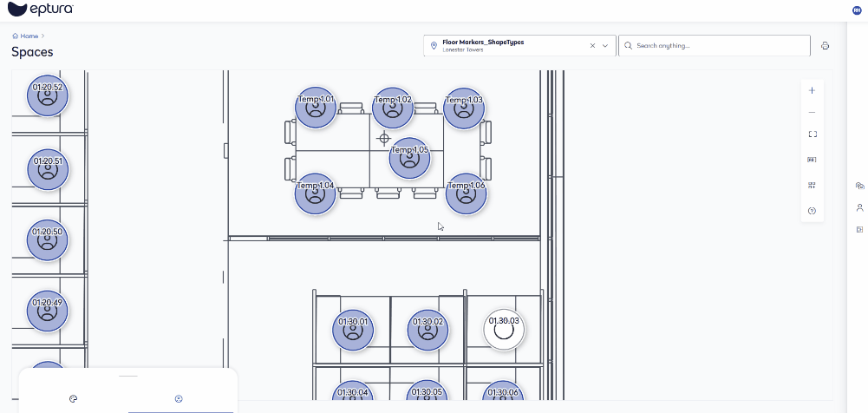Click the search magnifier icon

click(629, 46)
